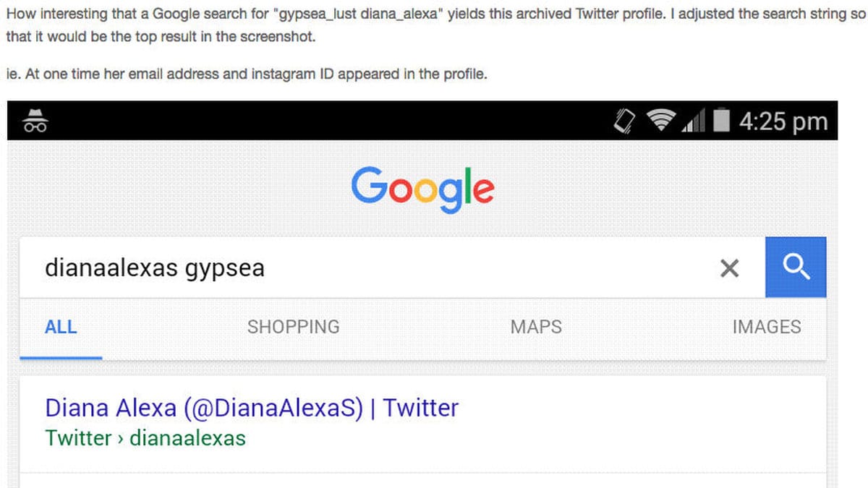Go to the IMAGES tab

coord(766,327)
